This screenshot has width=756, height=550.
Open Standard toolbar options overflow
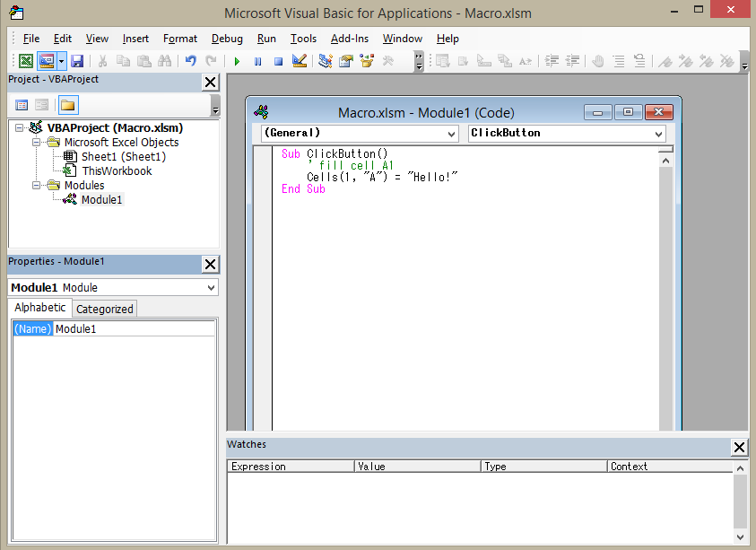pyautogui.click(x=419, y=61)
